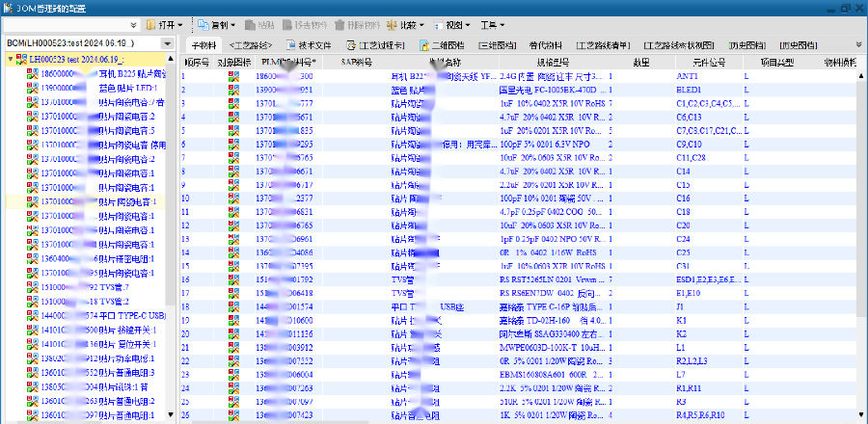Click tree icon beside 蓝色 贴片 LED:1
Viewport: 868px width, 424px height.
(x=33, y=88)
